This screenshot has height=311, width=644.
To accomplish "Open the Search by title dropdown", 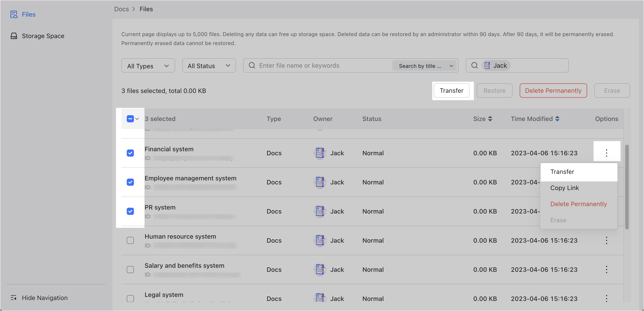I will tap(425, 66).
